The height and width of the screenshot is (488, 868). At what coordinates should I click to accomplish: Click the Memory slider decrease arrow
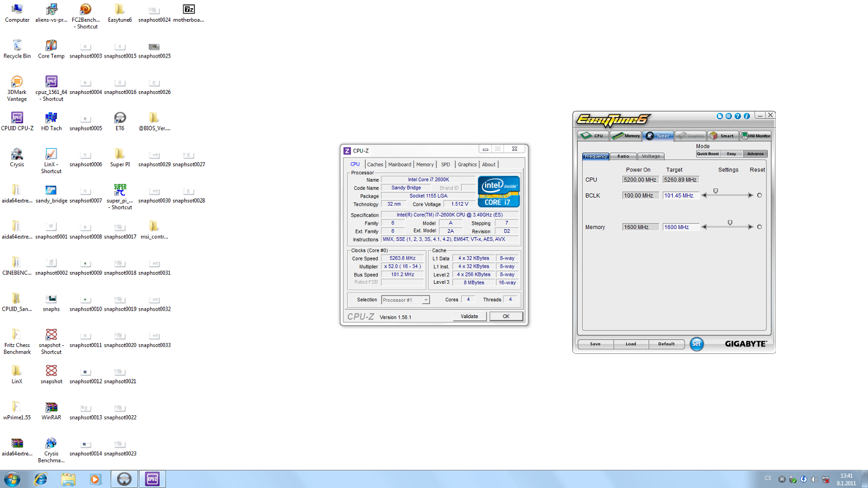click(x=704, y=227)
